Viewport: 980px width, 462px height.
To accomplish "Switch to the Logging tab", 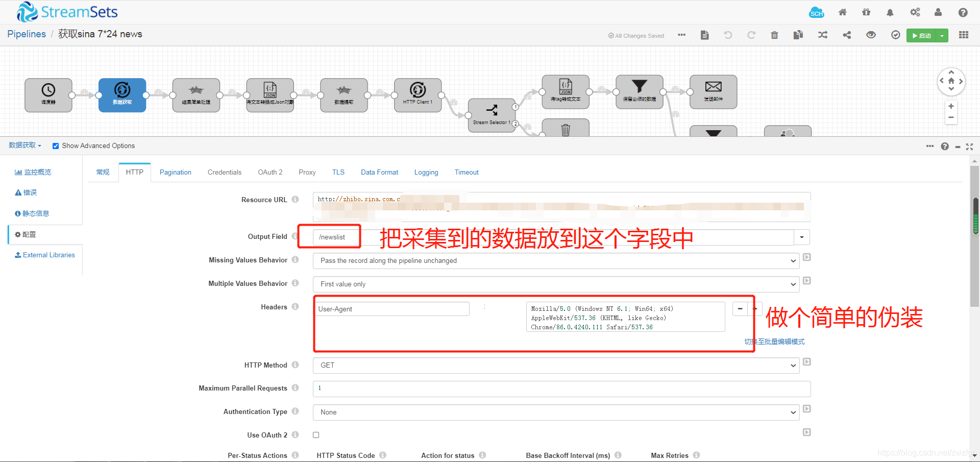I will 426,172.
